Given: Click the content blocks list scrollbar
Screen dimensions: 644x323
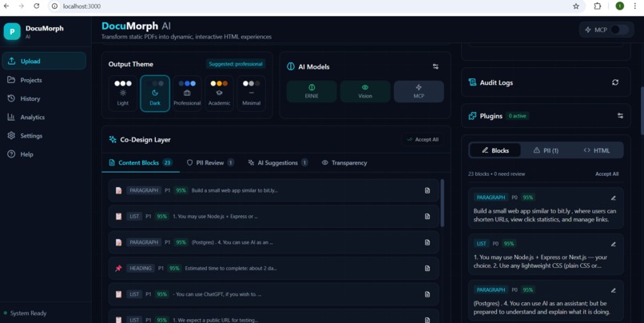Looking at the screenshot, I should pyautogui.click(x=443, y=203).
